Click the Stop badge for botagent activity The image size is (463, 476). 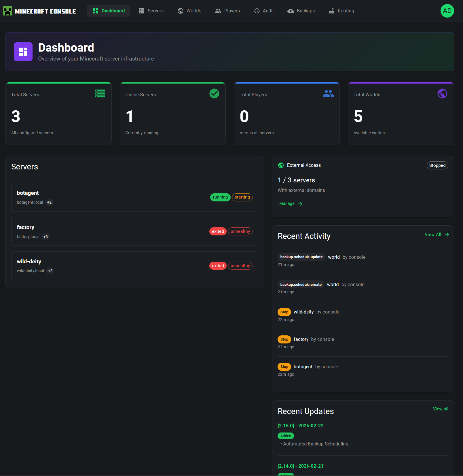tap(284, 367)
